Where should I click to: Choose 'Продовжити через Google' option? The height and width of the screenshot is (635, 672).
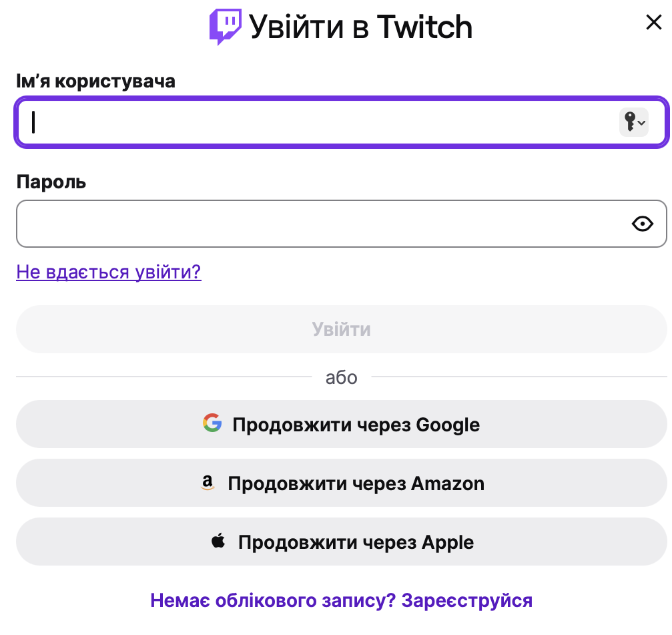(341, 423)
